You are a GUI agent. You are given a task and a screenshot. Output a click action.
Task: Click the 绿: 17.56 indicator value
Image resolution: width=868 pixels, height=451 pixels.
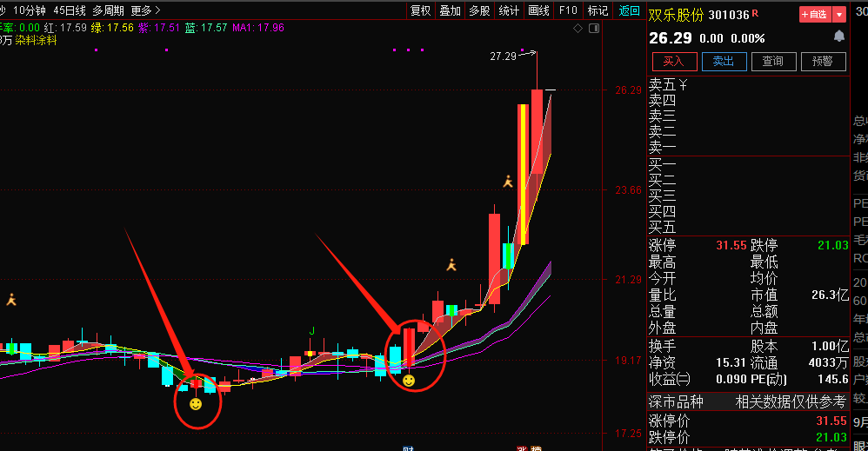coord(112,28)
